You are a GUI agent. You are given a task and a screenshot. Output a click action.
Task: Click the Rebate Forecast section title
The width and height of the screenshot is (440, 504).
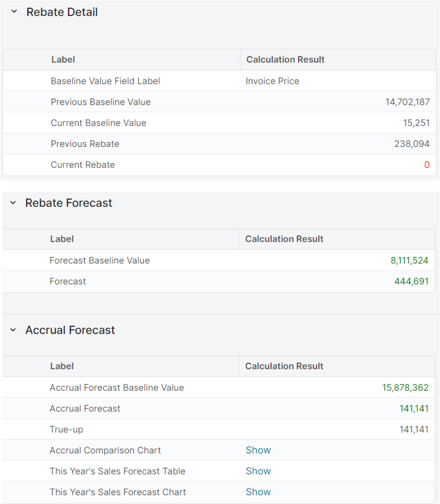click(68, 203)
